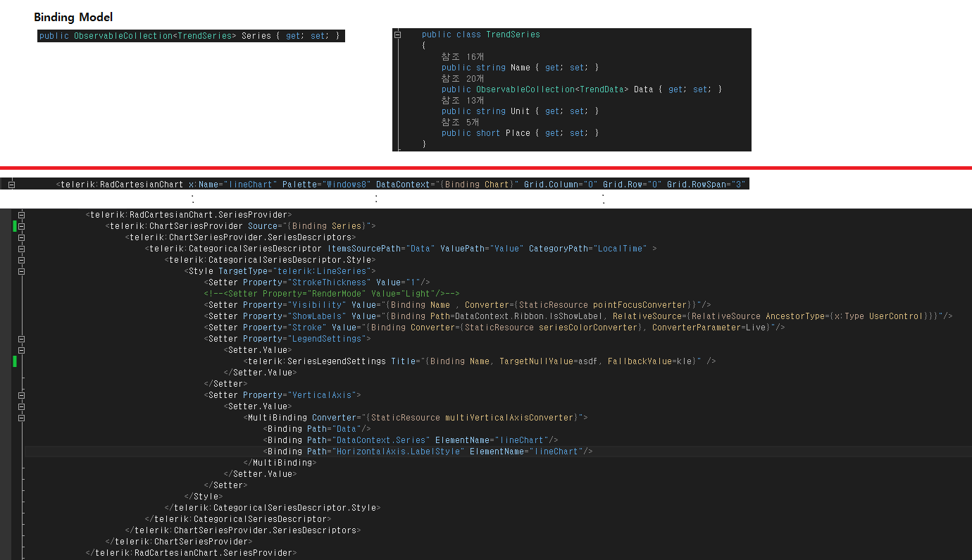The height and width of the screenshot is (560, 972).
Task: Click 'multiVerticalAxisConverter' resource name
Action: [x=509, y=418]
